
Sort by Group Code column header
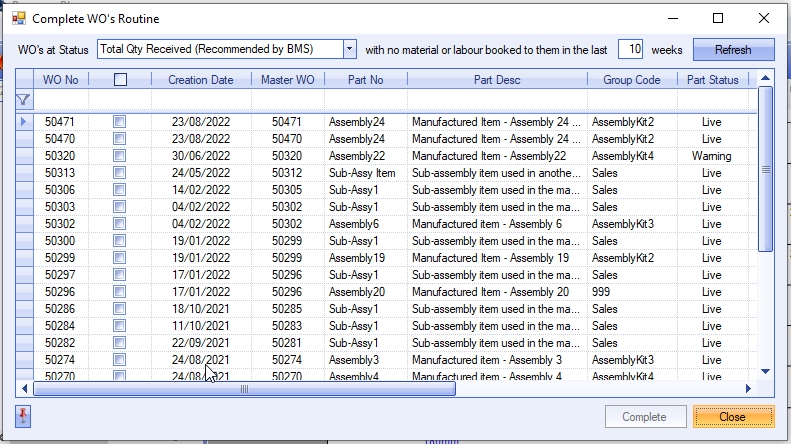(x=631, y=80)
